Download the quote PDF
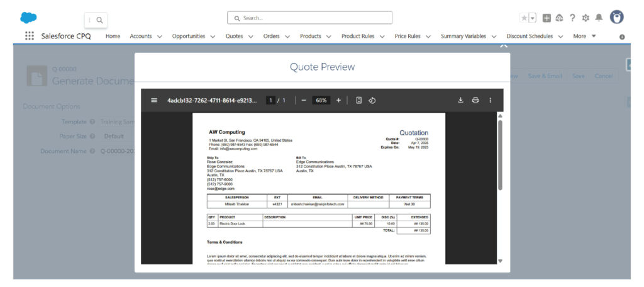 coord(461,100)
